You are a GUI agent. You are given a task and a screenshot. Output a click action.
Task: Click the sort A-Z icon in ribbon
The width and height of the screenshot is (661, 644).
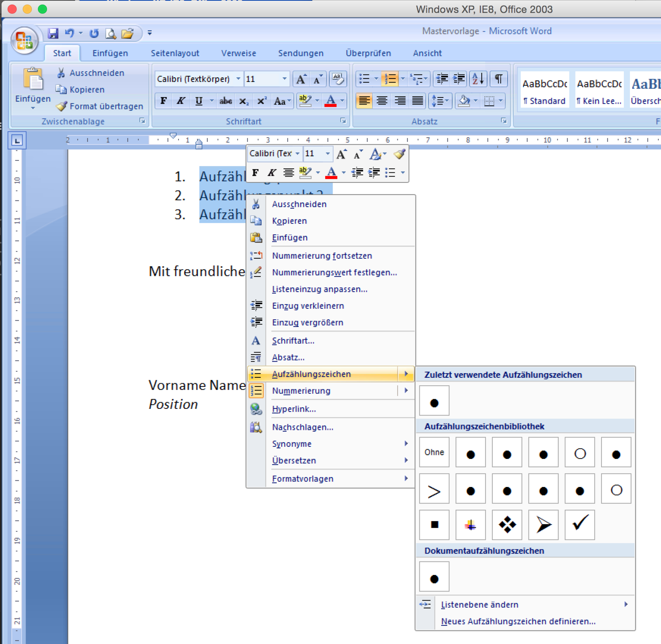click(x=478, y=79)
